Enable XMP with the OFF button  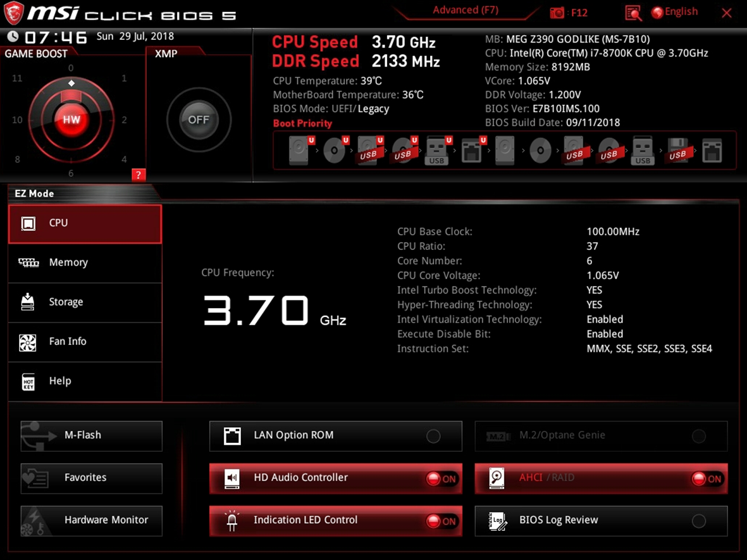point(199,120)
